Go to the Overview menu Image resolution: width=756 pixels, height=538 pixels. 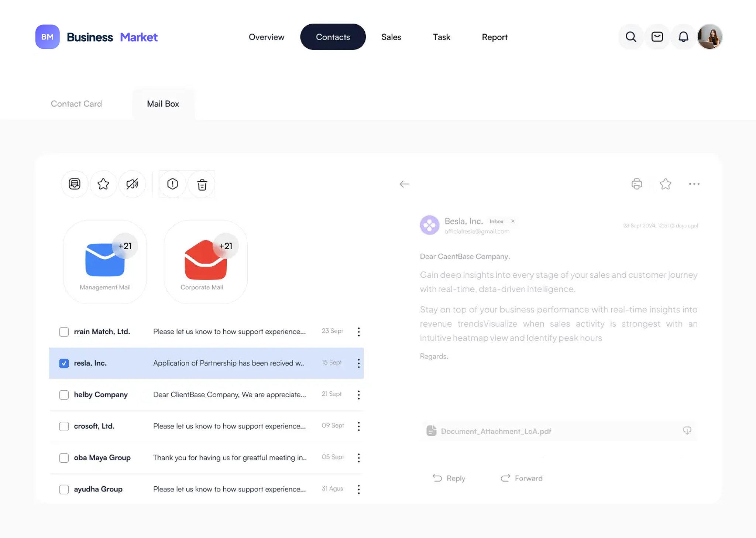pyautogui.click(x=267, y=37)
